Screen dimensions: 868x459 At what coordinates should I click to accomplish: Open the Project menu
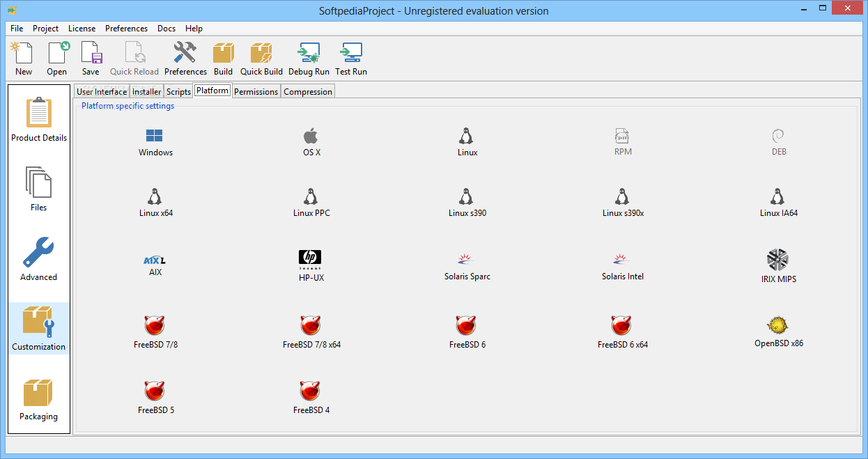pos(46,29)
